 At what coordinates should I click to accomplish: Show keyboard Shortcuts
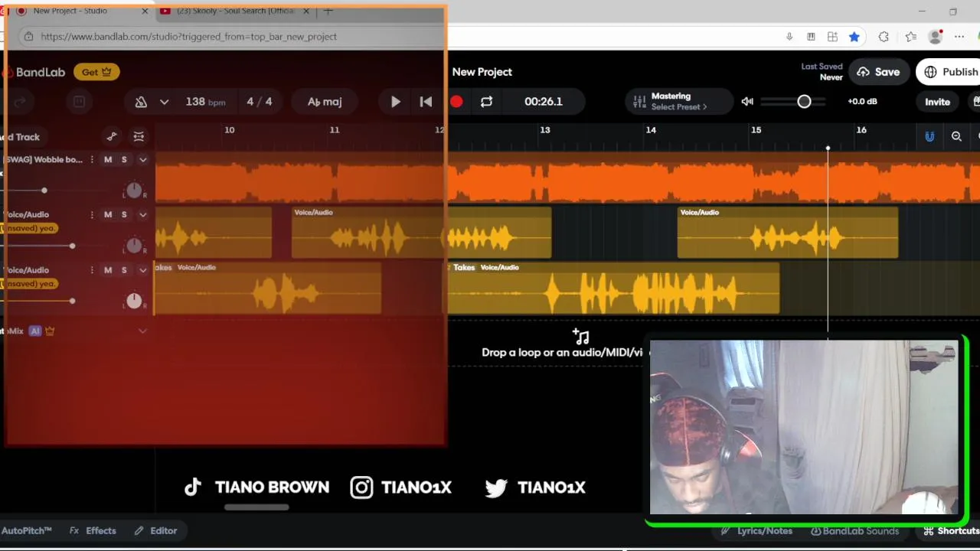tap(951, 531)
